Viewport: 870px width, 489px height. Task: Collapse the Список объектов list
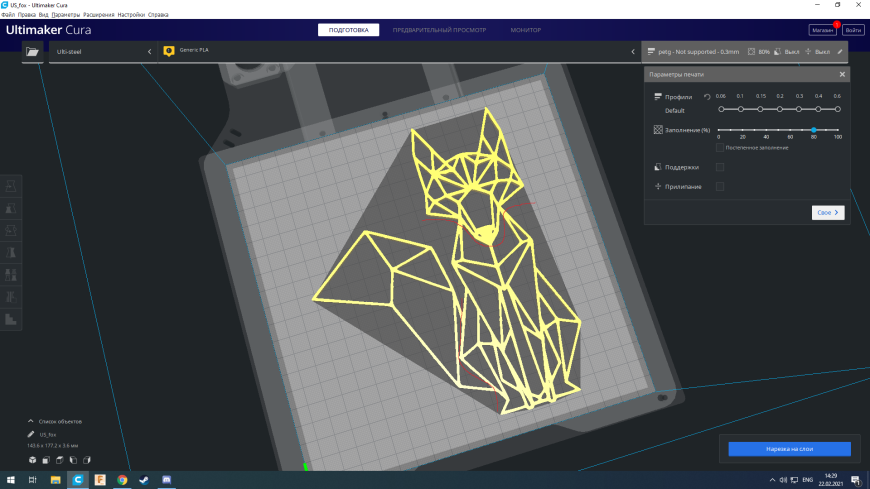tap(31, 421)
